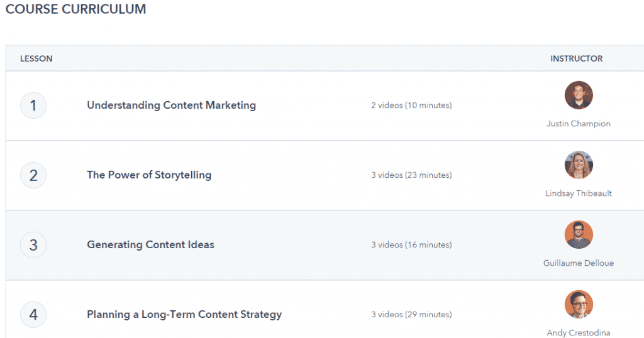Image resolution: width=644 pixels, height=338 pixels.
Task: Open the Generating Content Ideas lesson
Action: pos(150,245)
